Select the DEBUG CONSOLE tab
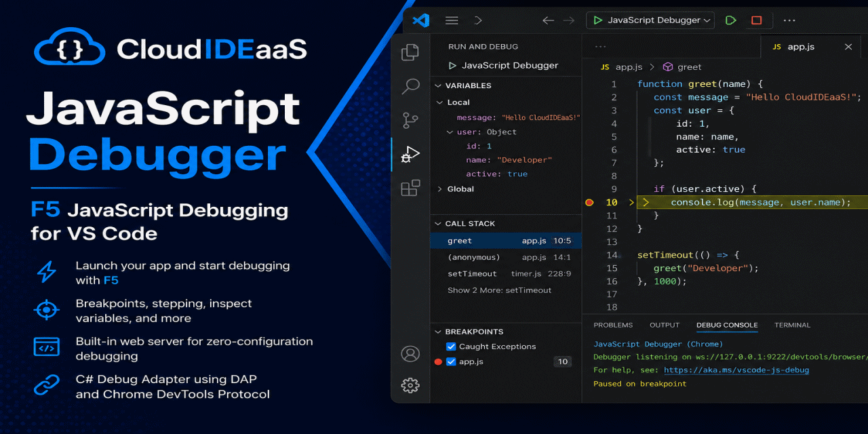The height and width of the screenshot is (434, 868). (727, 325)
